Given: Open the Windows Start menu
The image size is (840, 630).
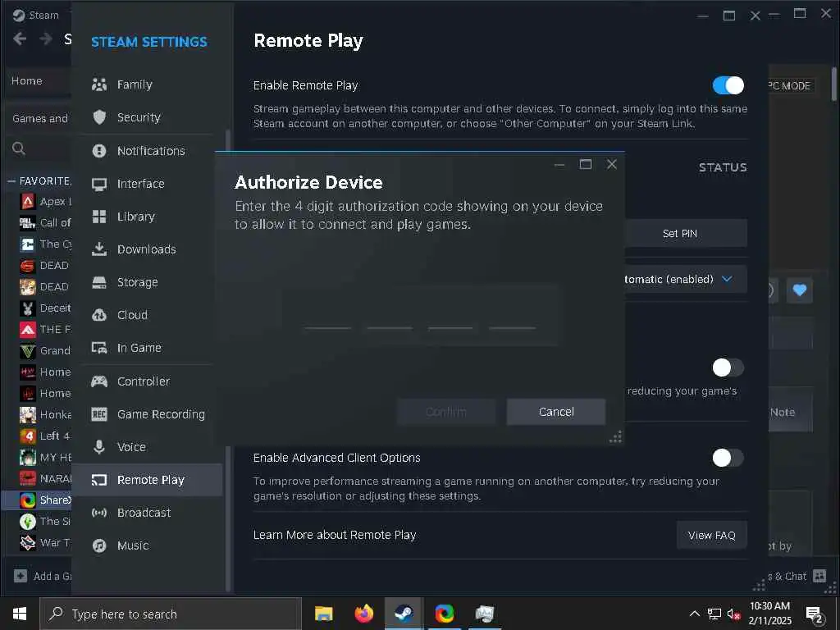Looking at the screenshot, I should click(x=20, y=614).
